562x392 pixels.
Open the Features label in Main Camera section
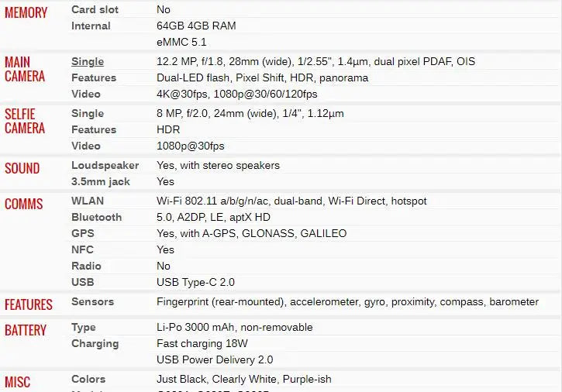coord(94,77)
